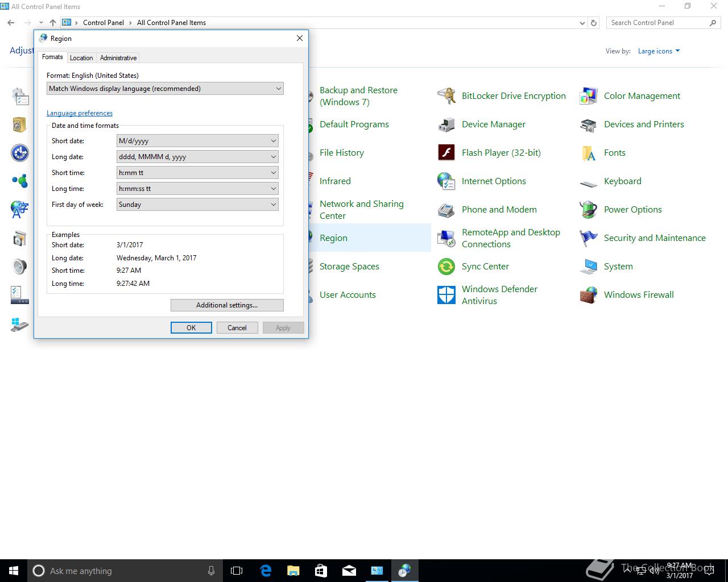Open File Explorer from the taskbar
This screenshot has height=582, width=728.
(x=293, y=571)
